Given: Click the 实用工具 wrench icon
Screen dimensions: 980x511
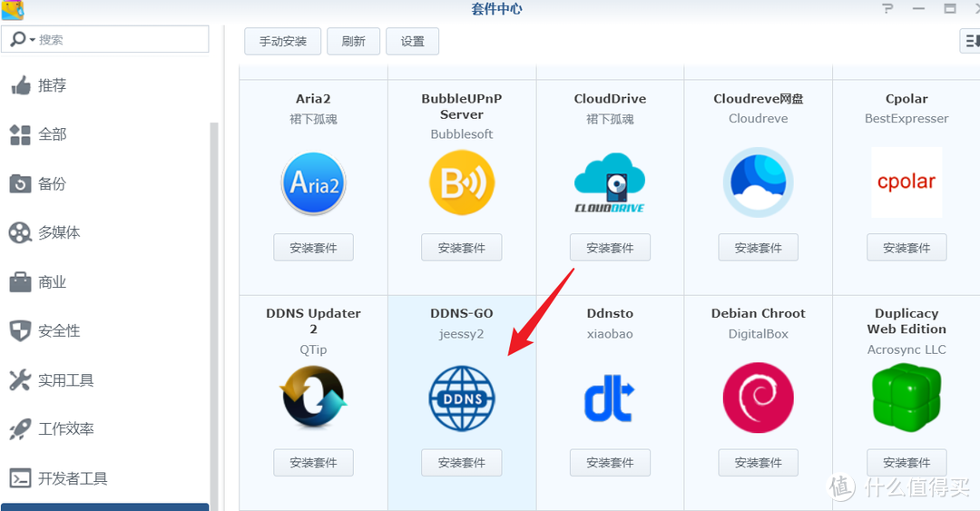Looking at the screenshot, I should pos(20,379).
